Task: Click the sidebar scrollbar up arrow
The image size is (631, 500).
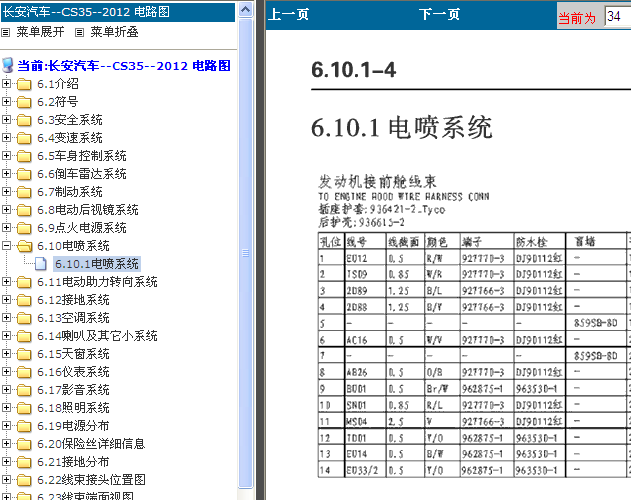Action: coord(245,10)
